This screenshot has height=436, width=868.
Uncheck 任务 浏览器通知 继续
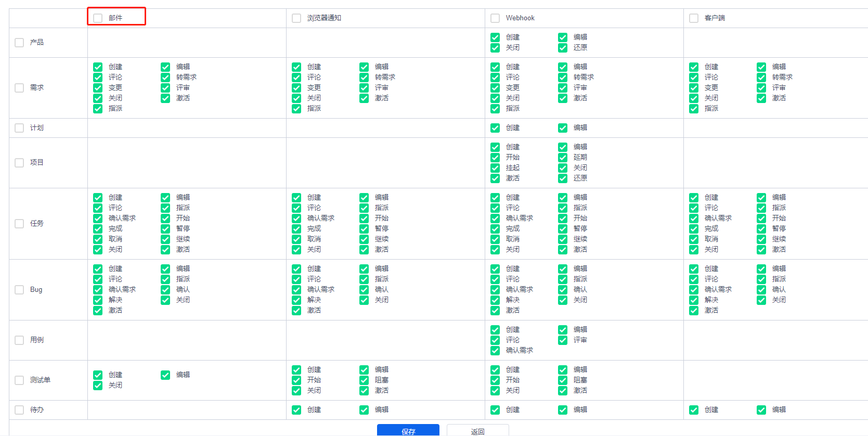pos(364,239)
